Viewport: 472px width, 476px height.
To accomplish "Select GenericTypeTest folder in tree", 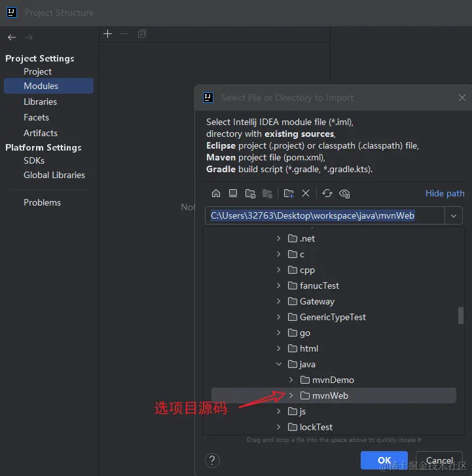I will tap(327, 317).
